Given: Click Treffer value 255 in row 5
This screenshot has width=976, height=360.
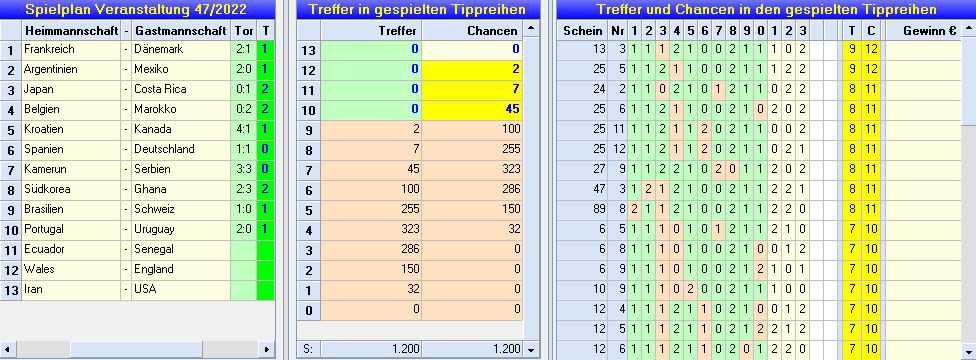Looking at the screenshot, I should tap(371, 209).
